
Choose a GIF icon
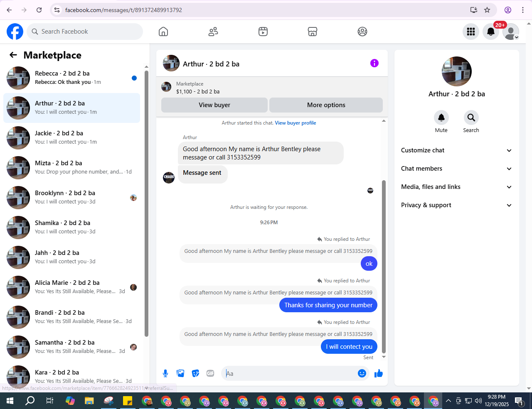pyautogui.click(x=210, y=373)
